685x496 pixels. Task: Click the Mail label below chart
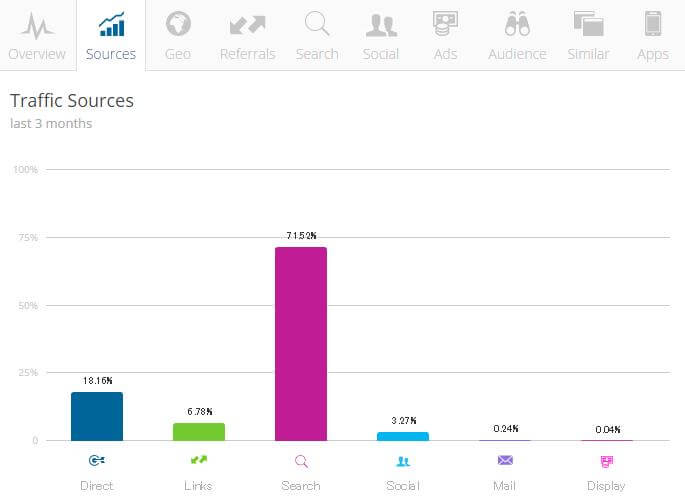pos(505,486)
